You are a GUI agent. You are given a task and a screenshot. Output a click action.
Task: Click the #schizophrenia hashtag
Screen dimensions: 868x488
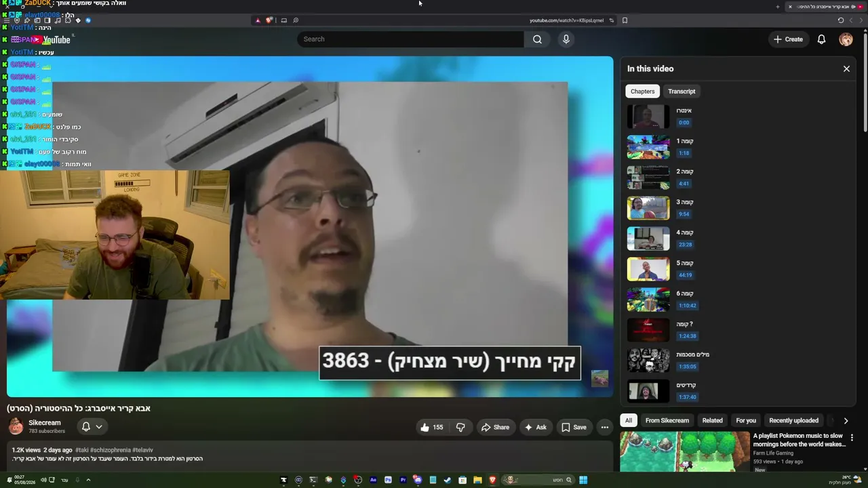[x=111, y=450]
